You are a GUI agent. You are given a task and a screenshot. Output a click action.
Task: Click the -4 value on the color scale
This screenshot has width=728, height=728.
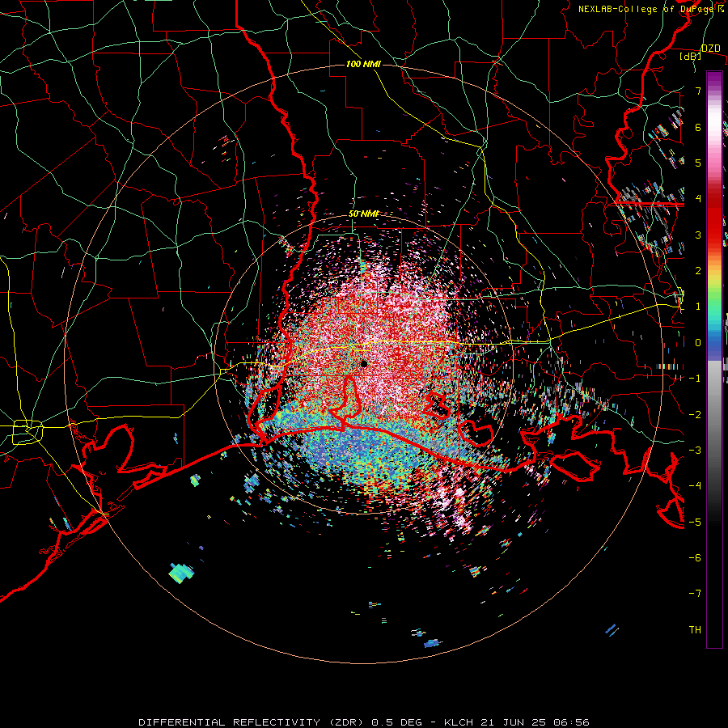[x=695, y=486]
